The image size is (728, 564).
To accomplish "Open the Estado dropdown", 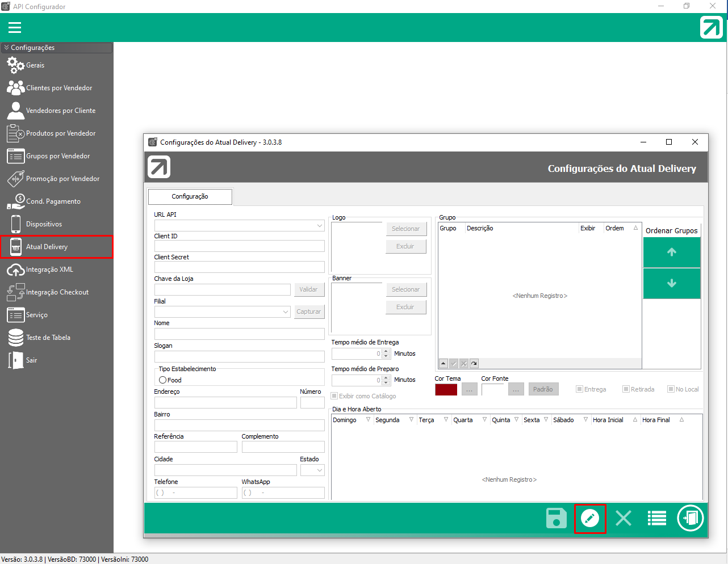I will pos(320,470).
